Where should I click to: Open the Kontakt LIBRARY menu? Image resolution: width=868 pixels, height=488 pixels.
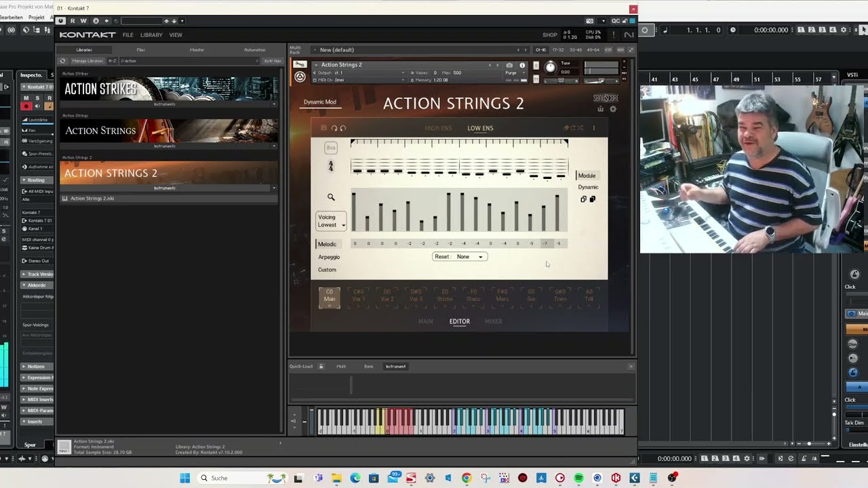pos(151,35)
